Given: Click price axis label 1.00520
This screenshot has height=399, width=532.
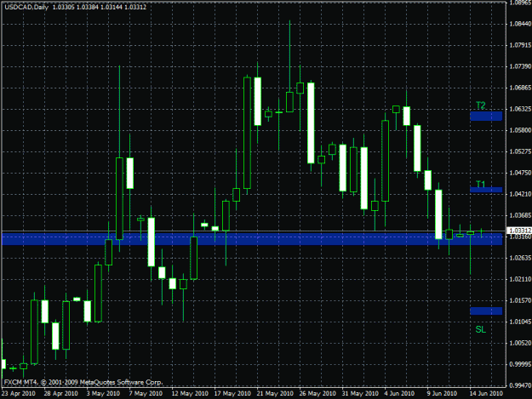Looking at the screenshot, I should tap(520, 343).
